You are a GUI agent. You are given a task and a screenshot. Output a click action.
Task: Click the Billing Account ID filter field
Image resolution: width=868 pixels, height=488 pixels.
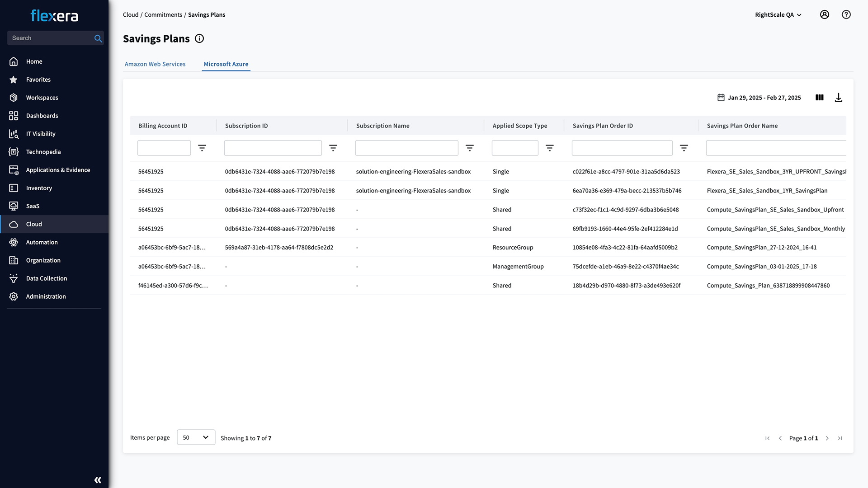pos(164,148)
